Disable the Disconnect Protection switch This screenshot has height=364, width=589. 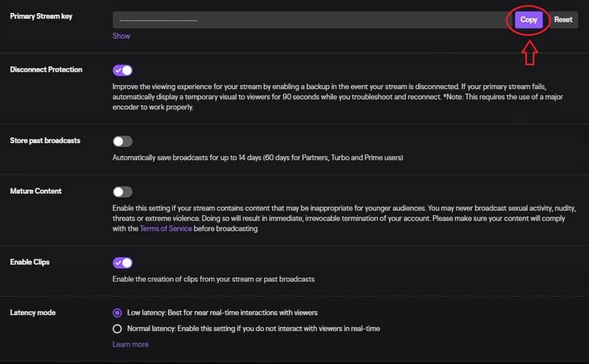point(122,70)
